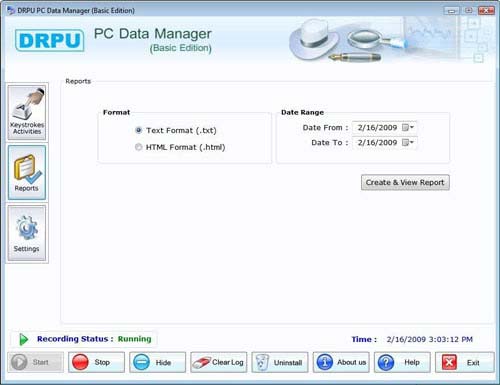The width and height of the screenshot is (500, 385).
Task: Select HTML Format (.html) radio button
Action: click(x=139, y=147)
